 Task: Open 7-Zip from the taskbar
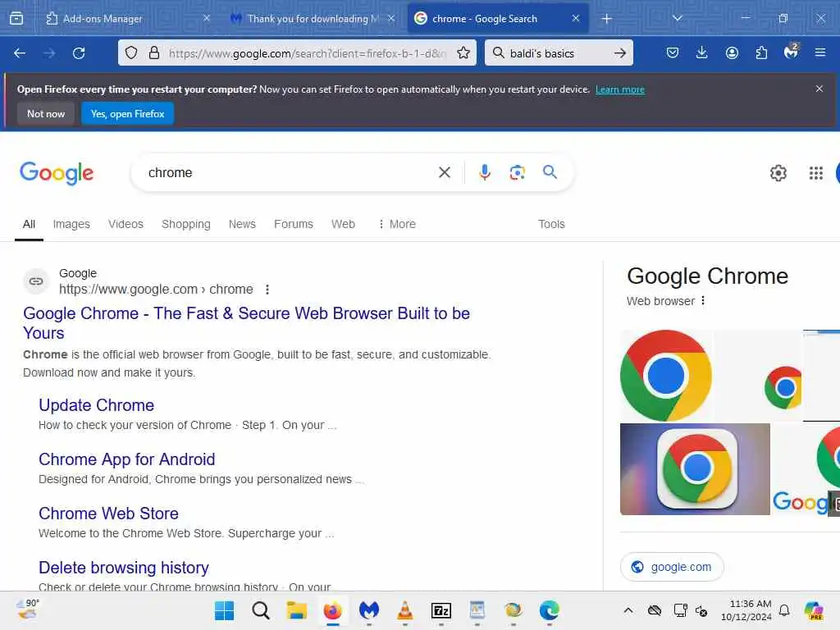(441, 610)
